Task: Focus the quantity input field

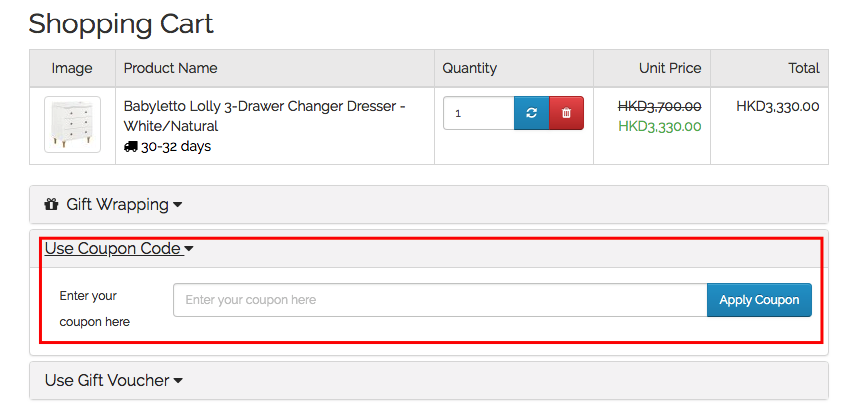Action: [478, 113]
